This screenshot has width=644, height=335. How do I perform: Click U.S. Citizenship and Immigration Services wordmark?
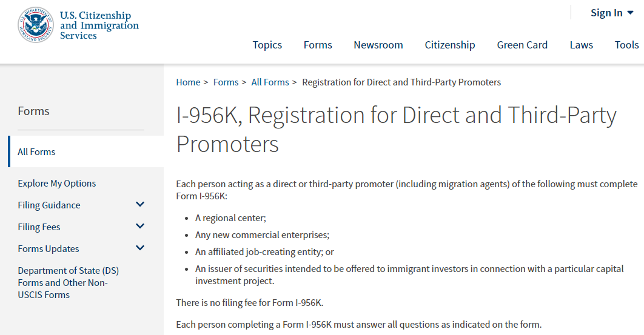click(99, 25)
